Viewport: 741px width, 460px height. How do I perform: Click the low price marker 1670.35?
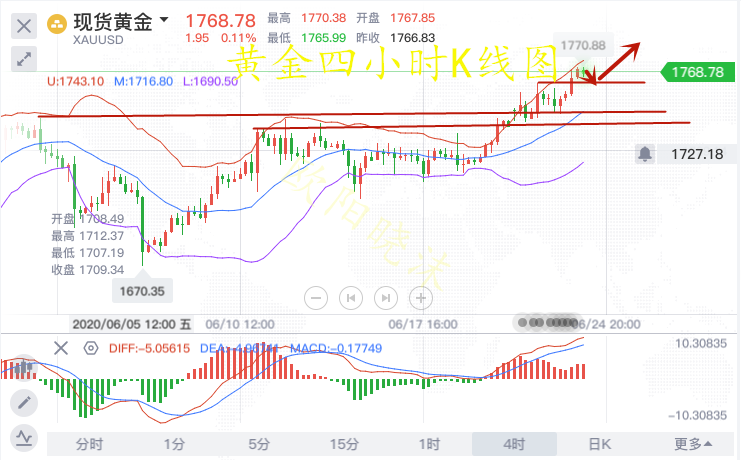pos(142,291)
